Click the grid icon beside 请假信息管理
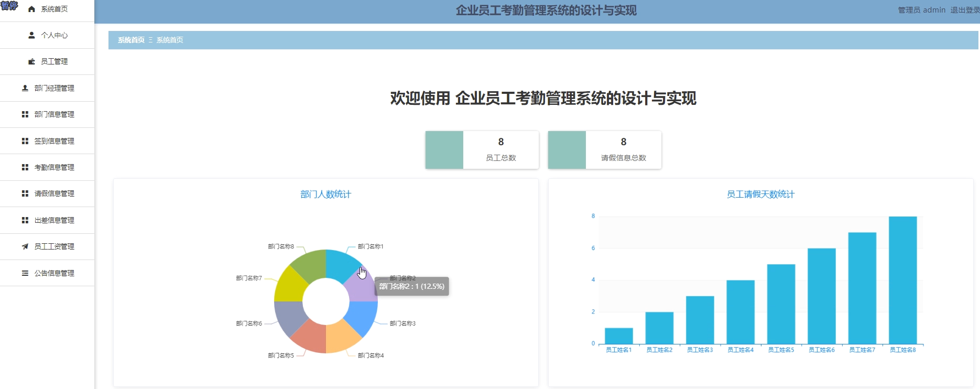Viewport: 980px width, 389px height. point(25,193)
